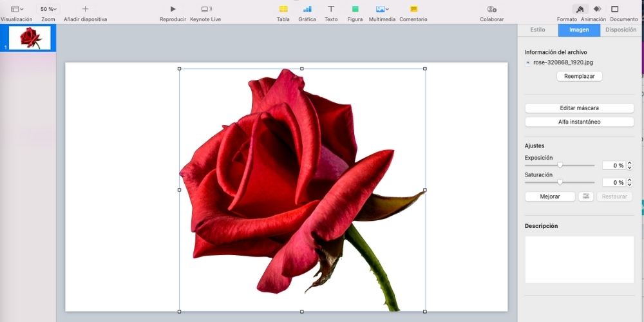Click the Ajustes section label
Screen dimensions: 644x322
tap(535, 146)
